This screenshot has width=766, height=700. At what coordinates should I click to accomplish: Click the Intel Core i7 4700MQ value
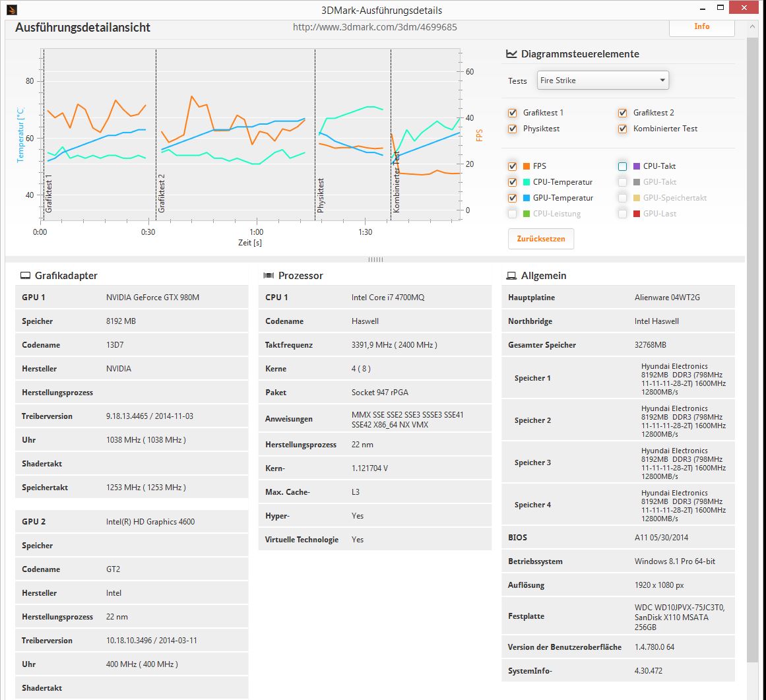tap(388, 298)
